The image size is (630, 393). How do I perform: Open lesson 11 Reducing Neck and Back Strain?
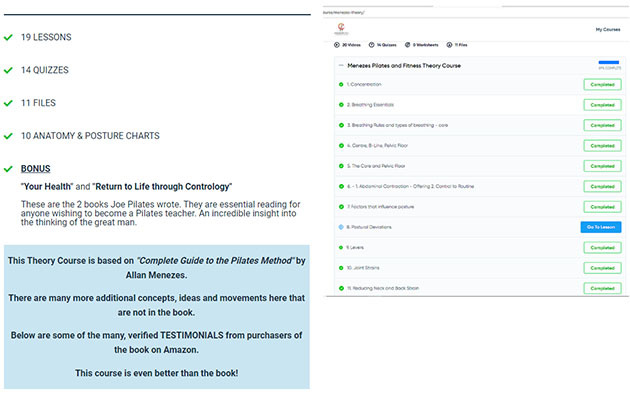(x=383, y=288)
